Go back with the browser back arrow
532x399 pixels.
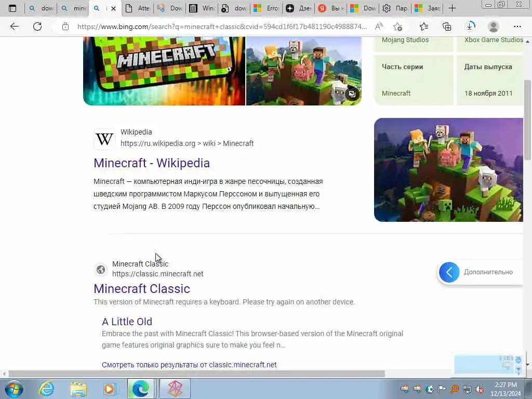[x=14, y=26]
